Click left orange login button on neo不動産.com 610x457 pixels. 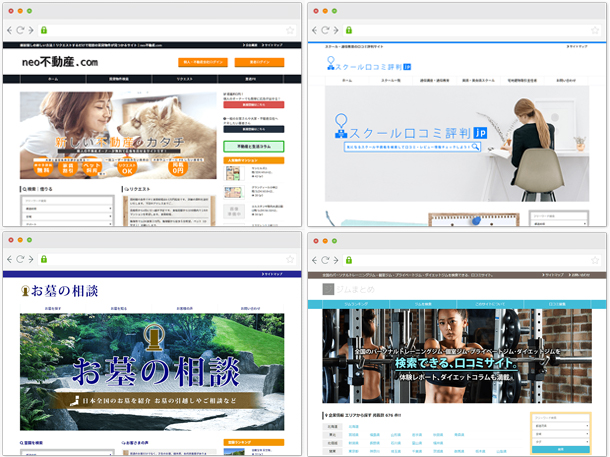[203, 62]
